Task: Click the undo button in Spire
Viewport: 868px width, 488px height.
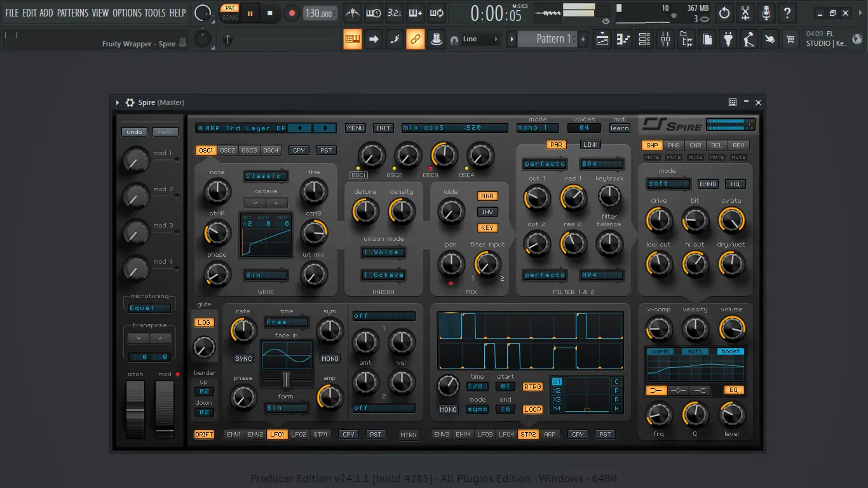Action: [134, 132]
